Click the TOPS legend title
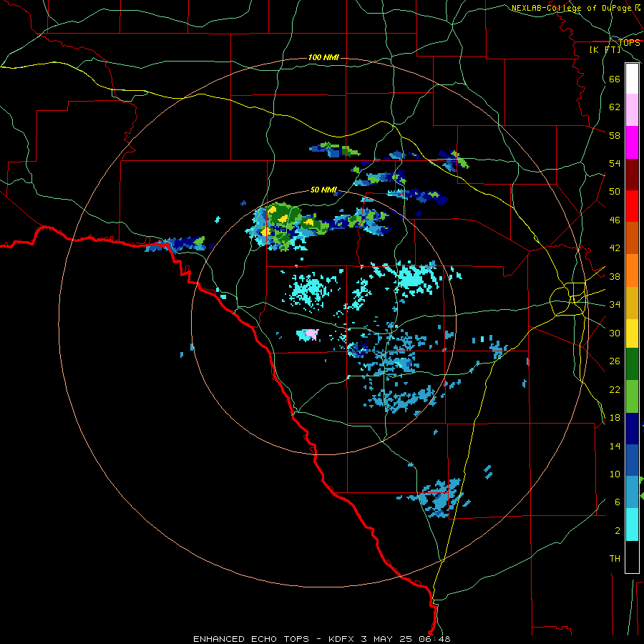Screen dimensions: 644x644 tap(629, 42)
